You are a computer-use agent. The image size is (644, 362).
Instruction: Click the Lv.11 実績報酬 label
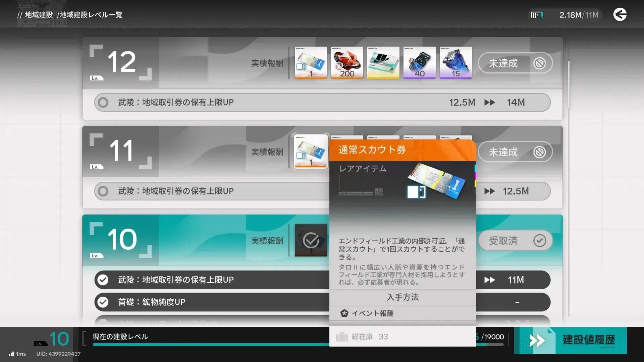(x=267, y=152)
